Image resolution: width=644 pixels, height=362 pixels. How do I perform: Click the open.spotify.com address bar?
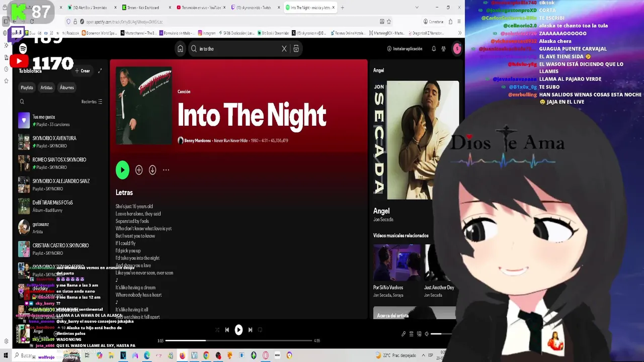229,22
